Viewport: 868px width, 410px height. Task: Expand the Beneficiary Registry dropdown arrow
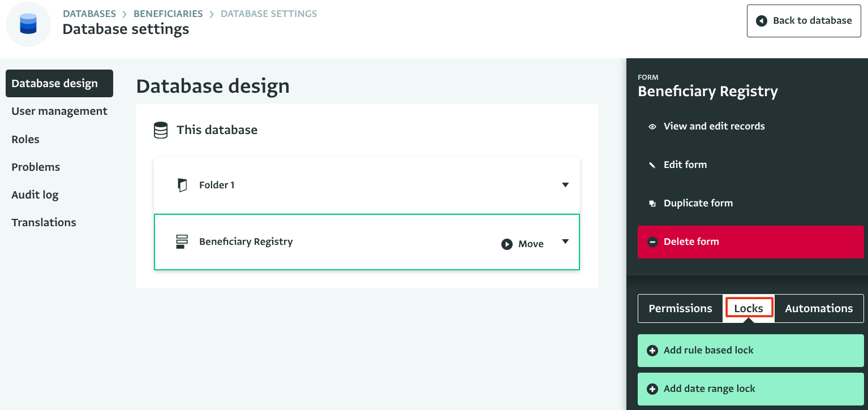565,241
